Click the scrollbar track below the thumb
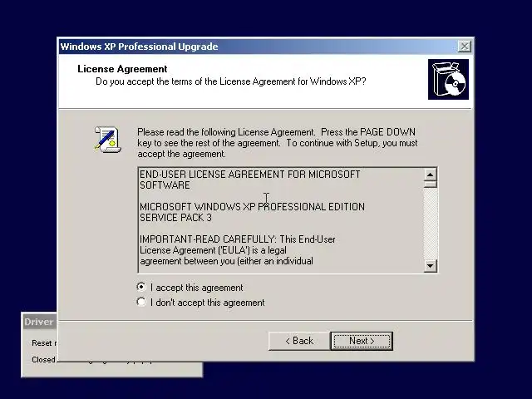Screen dimensions: 532x399 [431, 224]
